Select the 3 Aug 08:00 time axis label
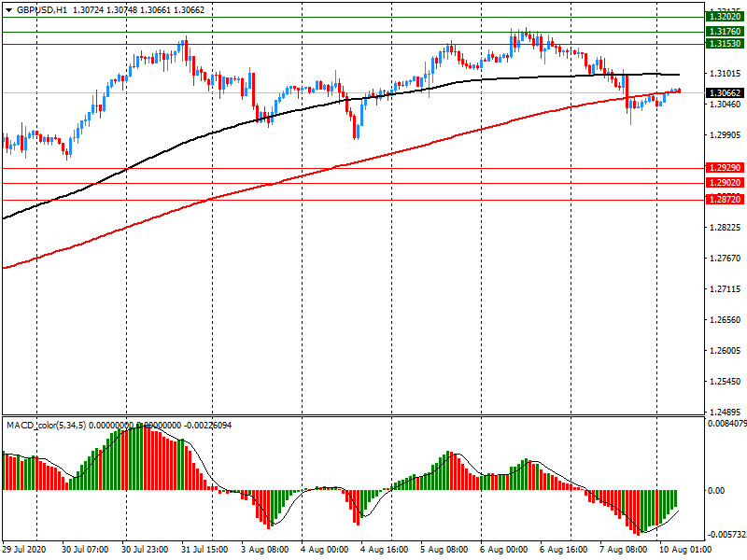Viewport: 747px width, 560px height. [x=264, y=550]
